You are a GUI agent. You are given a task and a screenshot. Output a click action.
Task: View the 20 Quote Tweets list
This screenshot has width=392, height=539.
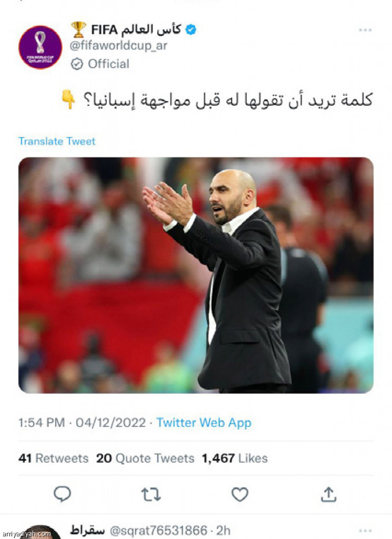click(x=145, y=458)
